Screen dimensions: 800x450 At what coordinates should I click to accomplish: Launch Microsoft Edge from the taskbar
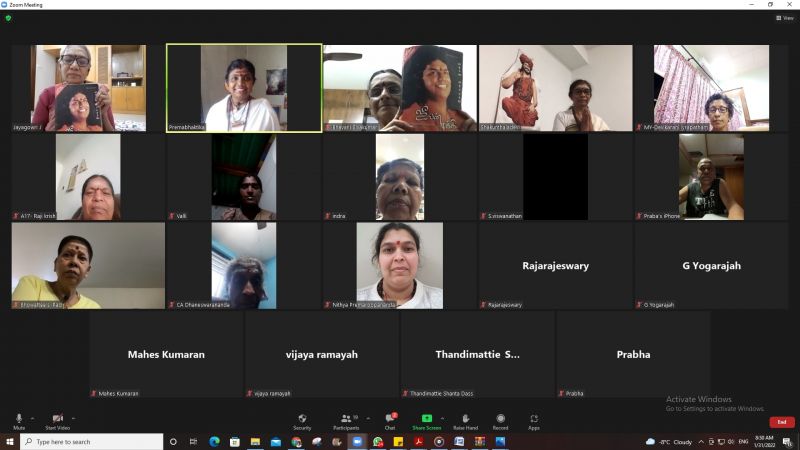(214, 441)
